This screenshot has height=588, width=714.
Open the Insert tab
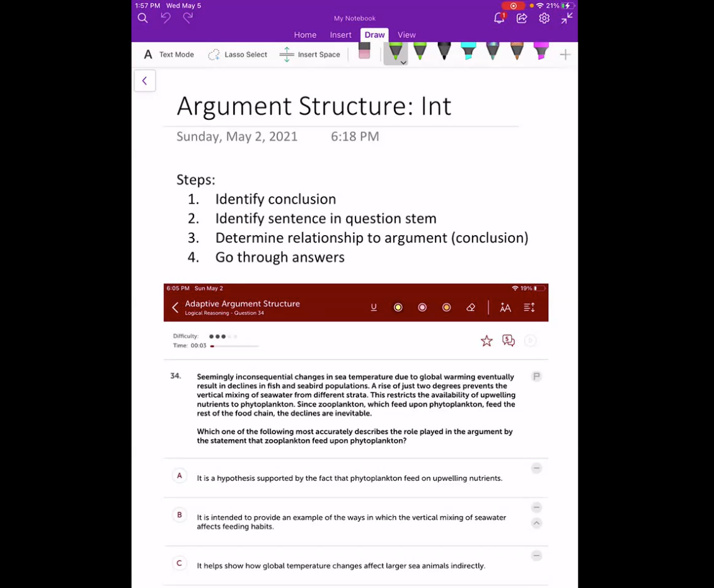point(341,35)
